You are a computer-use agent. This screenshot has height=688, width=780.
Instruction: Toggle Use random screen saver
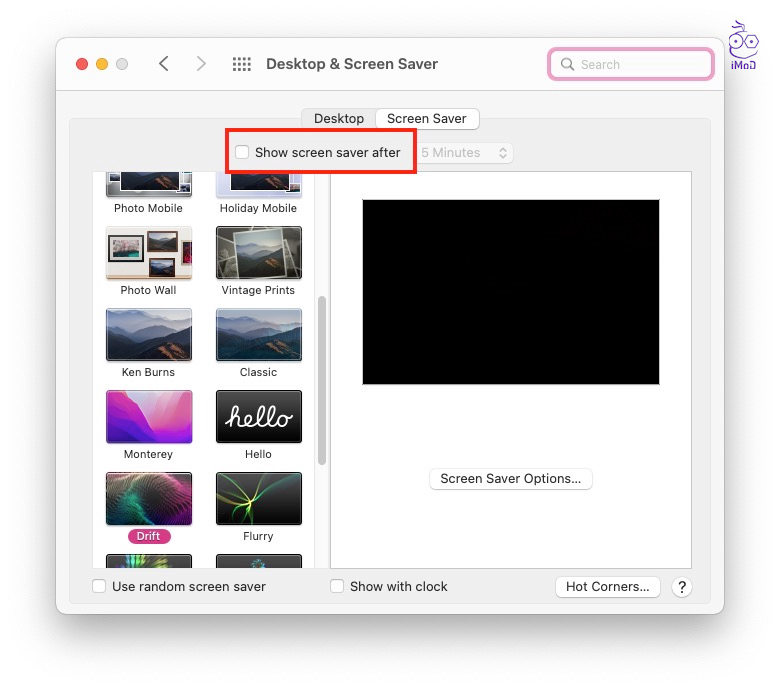click(x=99, y=587)
